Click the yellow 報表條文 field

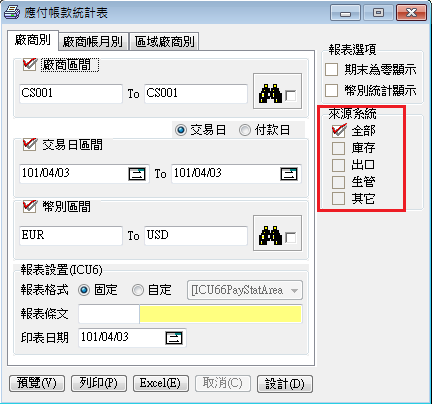pos(221,314)
